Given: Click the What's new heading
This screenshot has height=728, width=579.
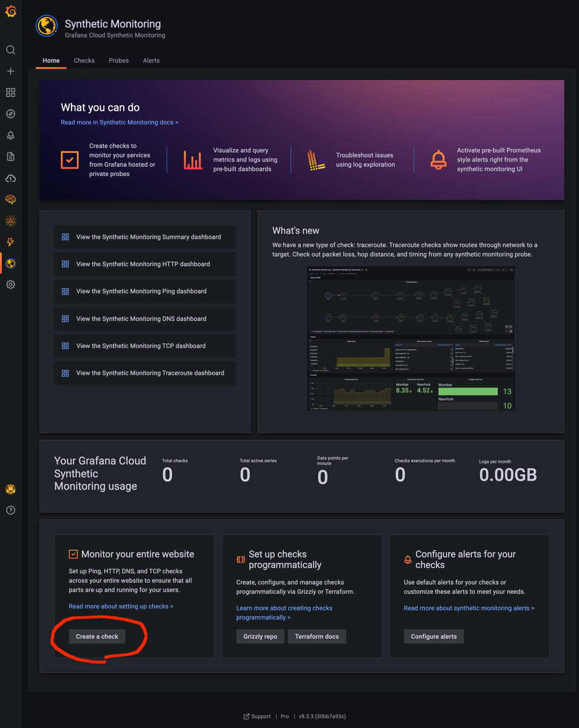Looking at the screenshot, I should (296, 231).
